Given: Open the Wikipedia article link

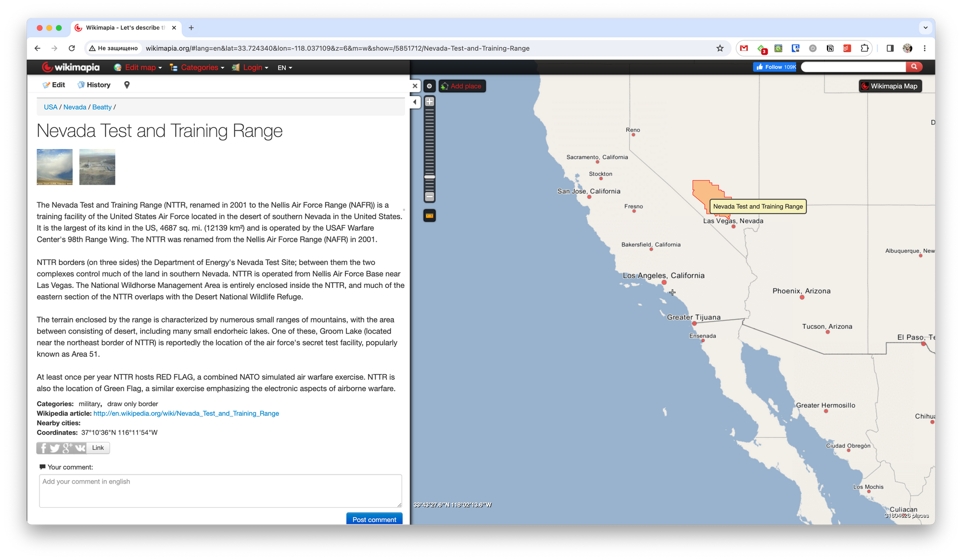Looking at the screenshot, I should point(186,413).
